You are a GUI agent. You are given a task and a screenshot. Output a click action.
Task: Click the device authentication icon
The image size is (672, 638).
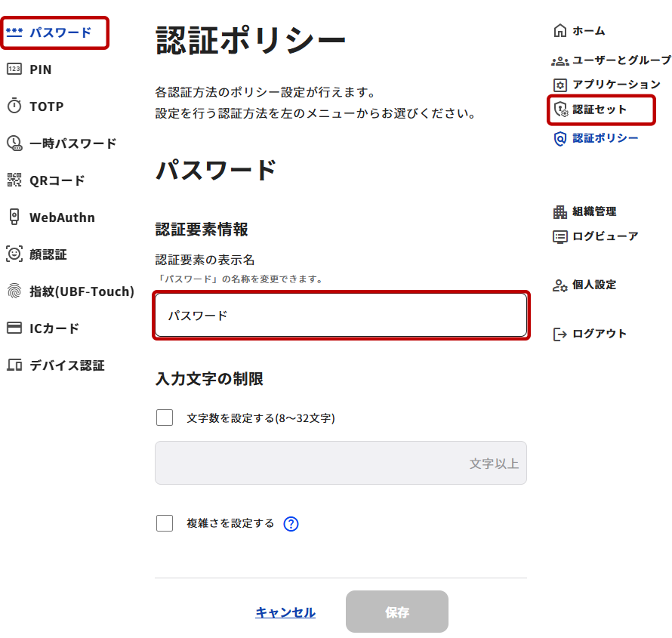[14, 365]
